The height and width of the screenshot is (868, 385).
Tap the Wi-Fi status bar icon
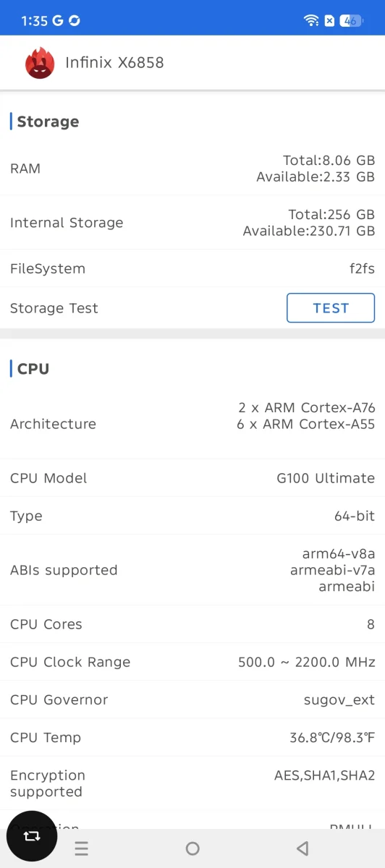312,21
